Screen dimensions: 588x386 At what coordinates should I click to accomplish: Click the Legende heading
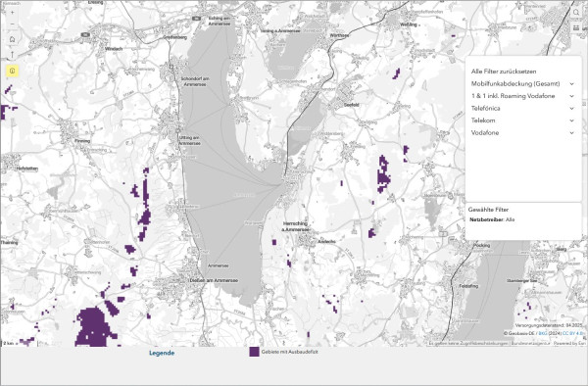point(162,353)
